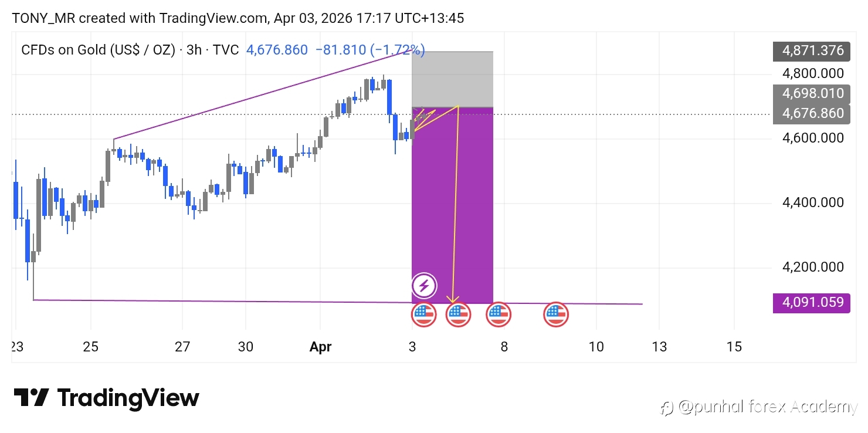Select date 25 on the time axis
The width and height of the screenshot is (868, 433).
[x=90, y=347]
